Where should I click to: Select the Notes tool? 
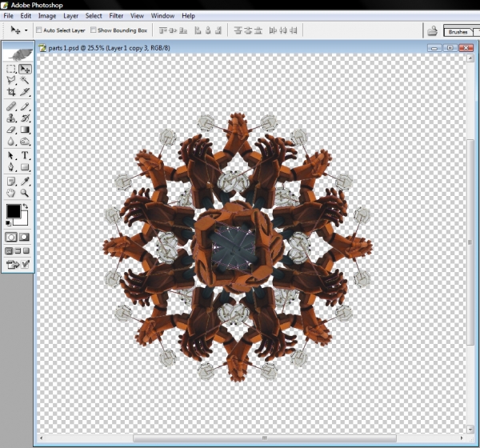point(11,182)
